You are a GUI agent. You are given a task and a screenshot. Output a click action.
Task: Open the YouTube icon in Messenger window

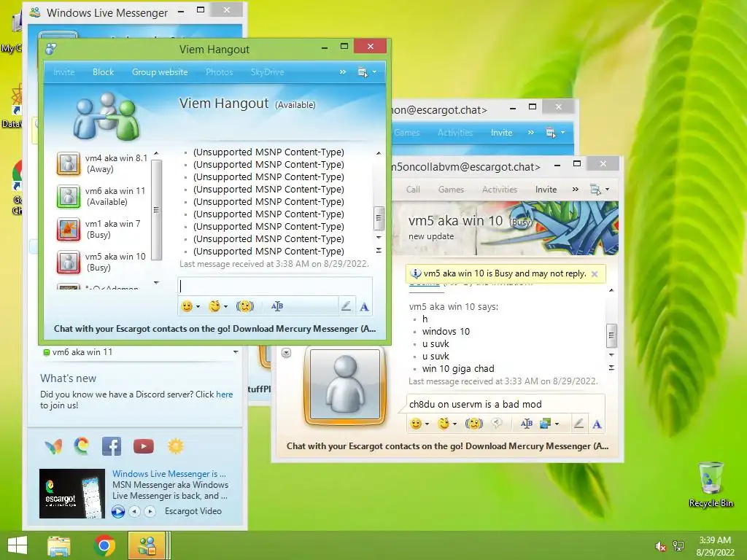144,446
